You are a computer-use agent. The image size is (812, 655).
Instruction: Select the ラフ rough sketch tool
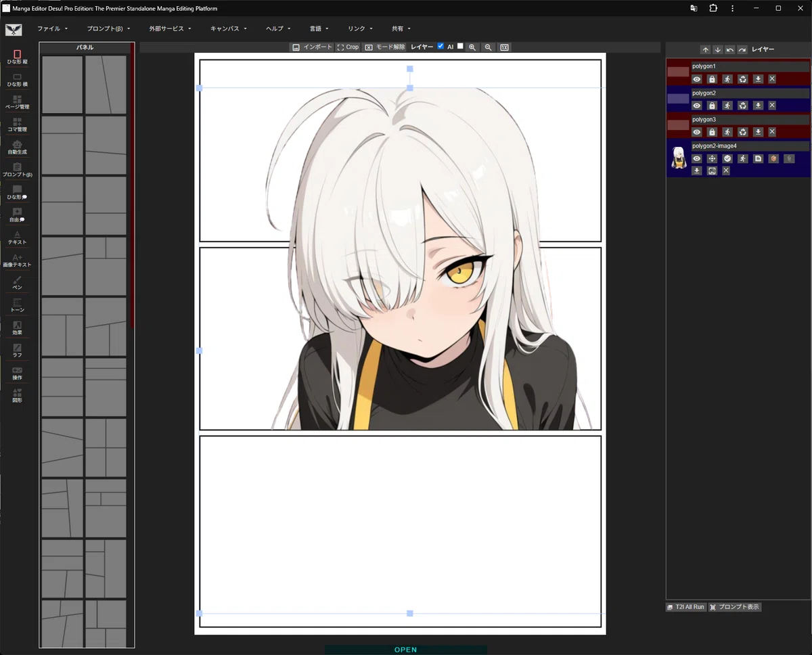17,351
